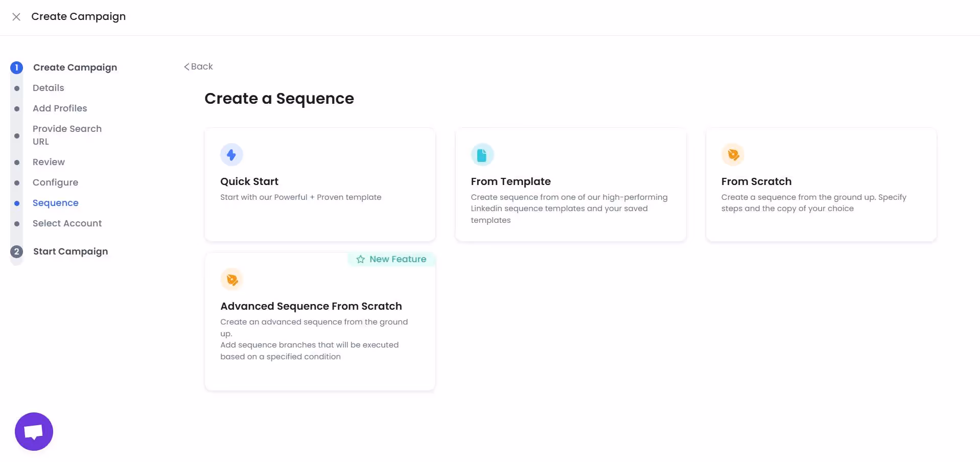Click the document icon on From Template card
This screenshot has height=462, width=980.
pos(482,154)
